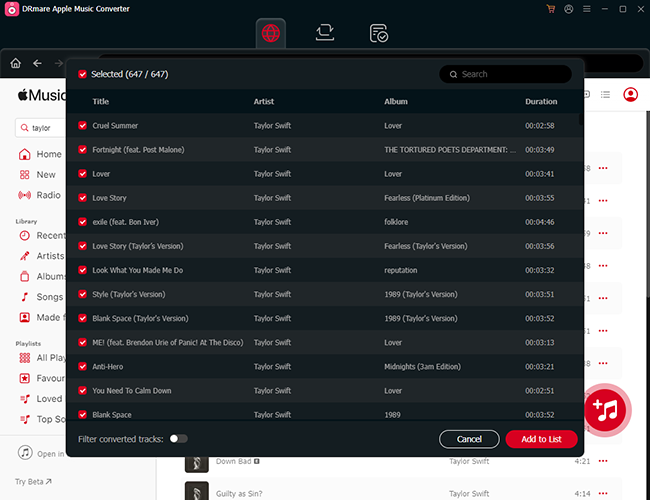650x500 pixels.
Task: Click the Cancel button
Action: point(469,439)
